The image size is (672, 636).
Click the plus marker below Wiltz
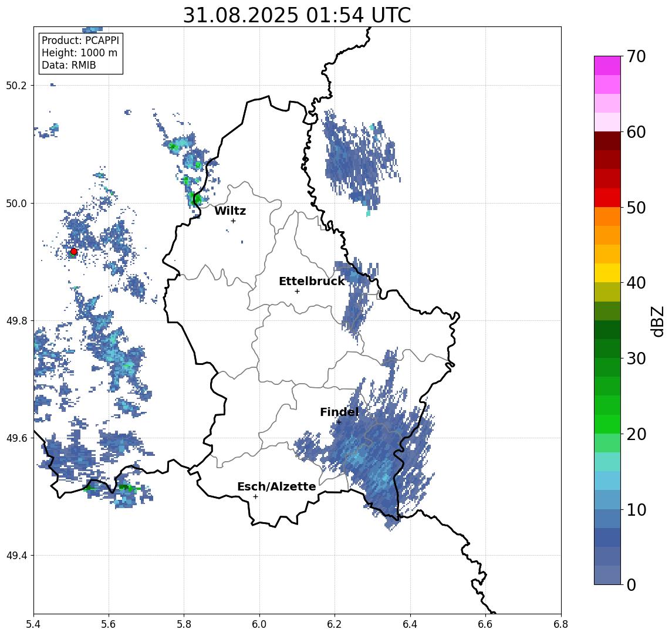coord(233,221)
